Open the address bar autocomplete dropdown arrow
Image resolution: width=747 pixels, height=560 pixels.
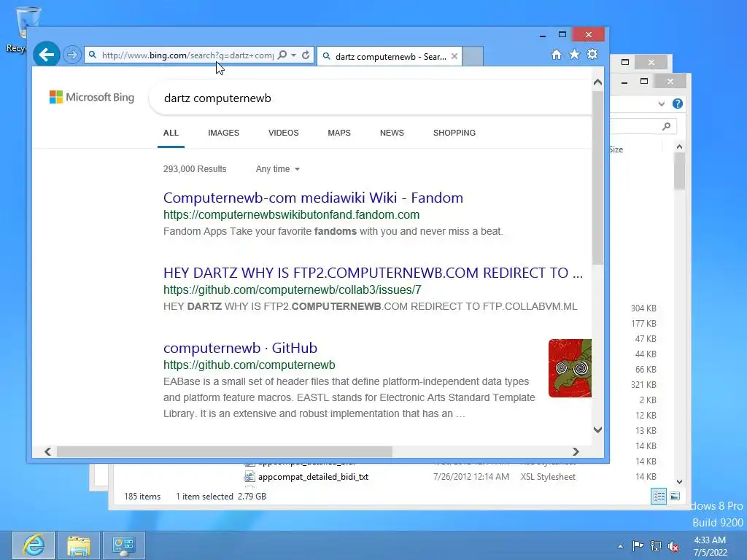(293, 55)
